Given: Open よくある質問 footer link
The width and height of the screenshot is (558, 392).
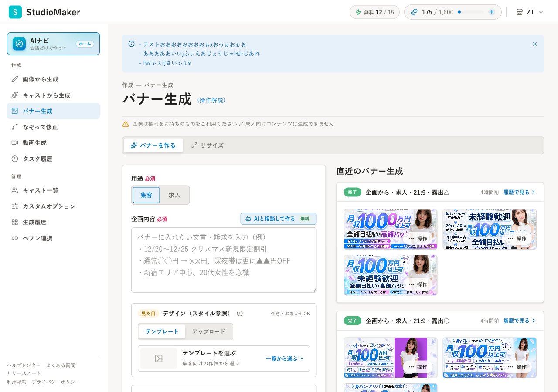Looking at the screenshot, I should pyautogui.click(x=61, y=365).
